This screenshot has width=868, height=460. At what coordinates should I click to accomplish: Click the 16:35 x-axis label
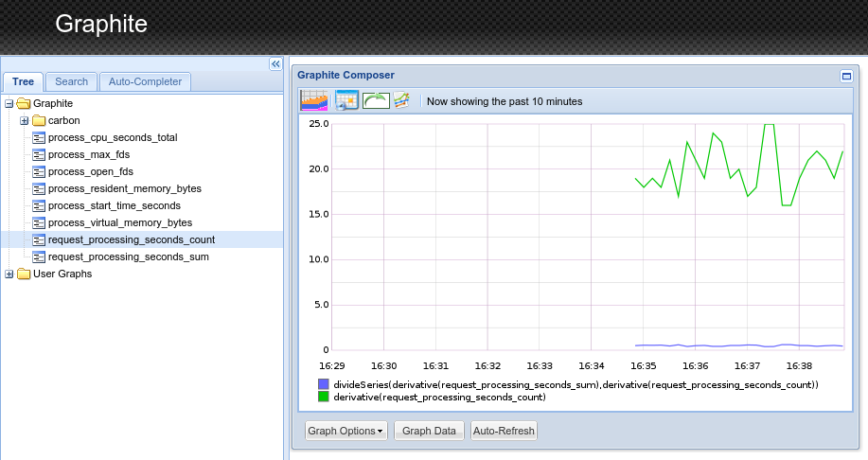pyautogui.click(x=644, y=366)
